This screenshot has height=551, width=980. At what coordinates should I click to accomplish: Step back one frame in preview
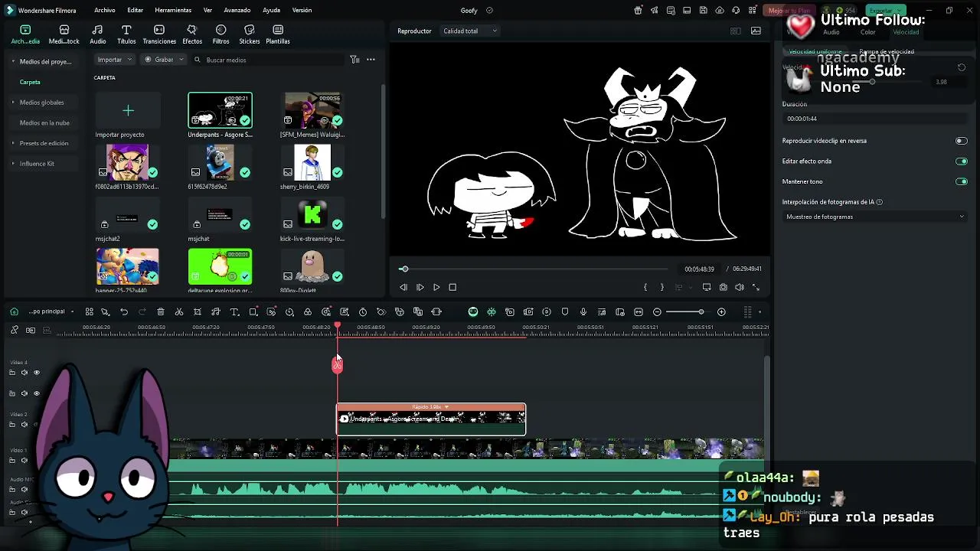[403, 287]
